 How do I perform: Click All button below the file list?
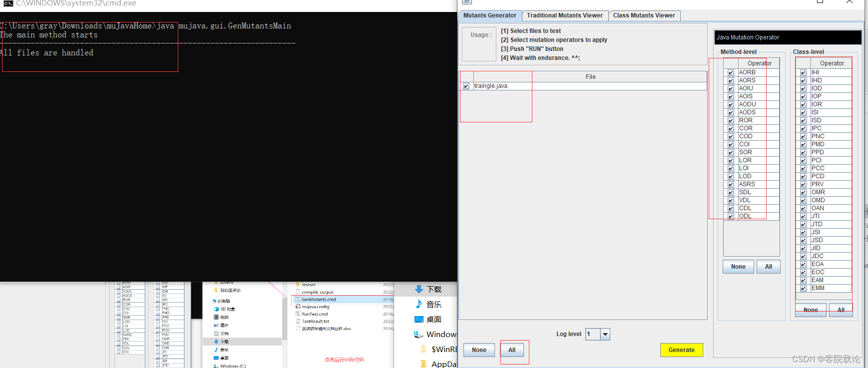[x=512, y=350]
